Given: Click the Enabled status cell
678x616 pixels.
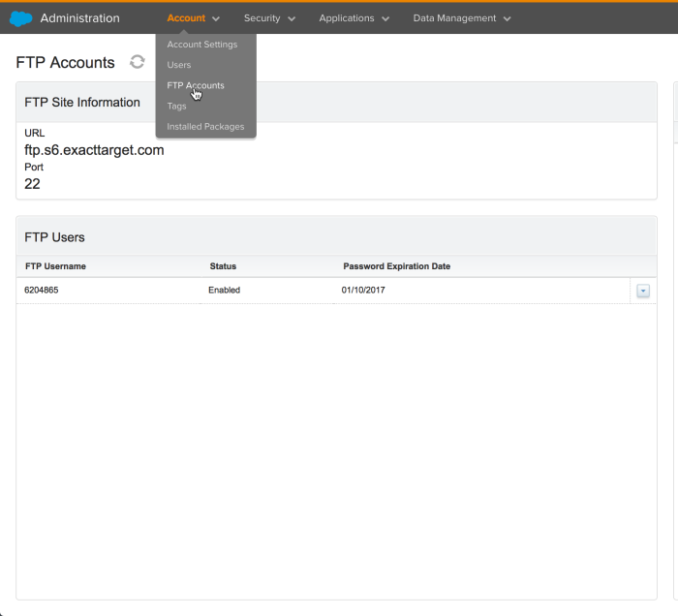Looking at the screenshot, I should [224, 291].
